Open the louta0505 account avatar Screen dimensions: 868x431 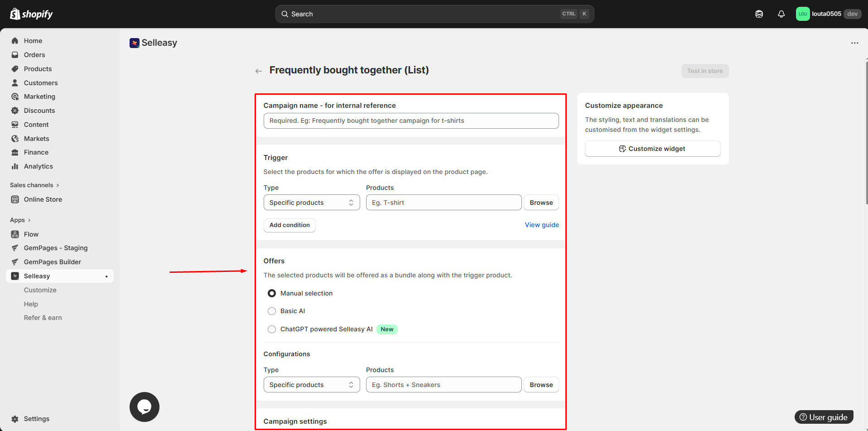pyautogui.click(x=802, y=14)
